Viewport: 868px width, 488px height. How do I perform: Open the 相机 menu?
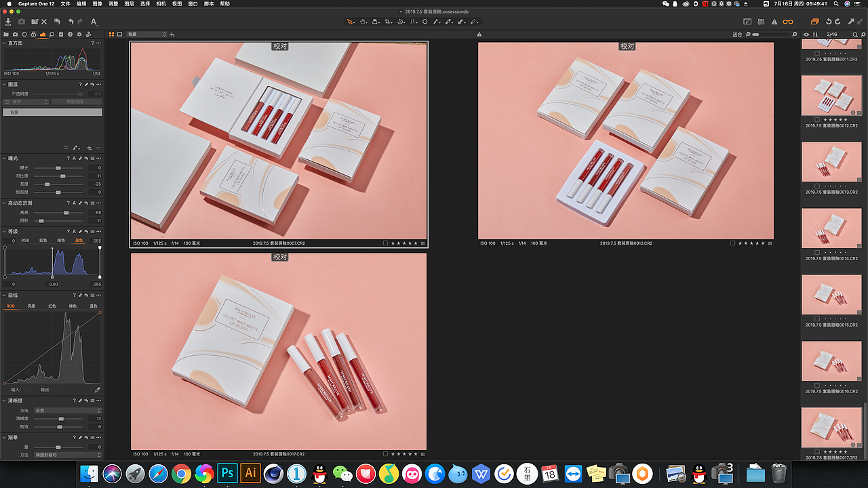[x=161, y=4]
